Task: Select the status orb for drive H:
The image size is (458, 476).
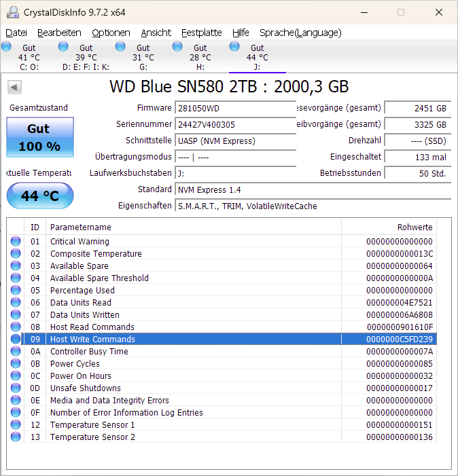Action: [x=177, y=46]
